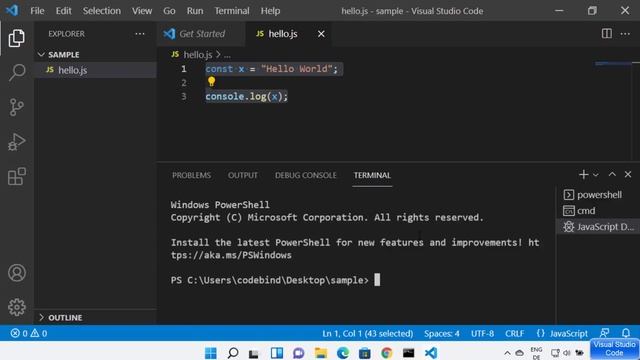Screen dimensions: 640x360
Task: Click the Explorer more actions ellipsis
Action: pos(140,34)
